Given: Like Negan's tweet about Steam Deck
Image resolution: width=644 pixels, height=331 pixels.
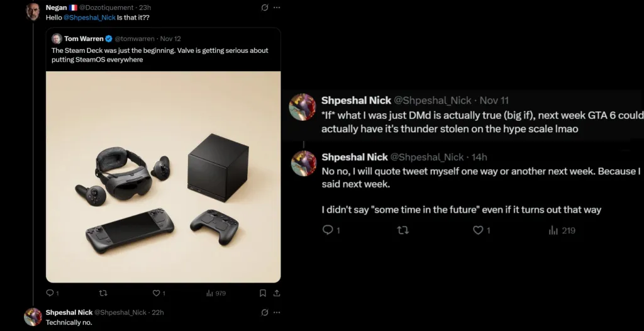Looking at the screenshot, I should click(156, 293).
